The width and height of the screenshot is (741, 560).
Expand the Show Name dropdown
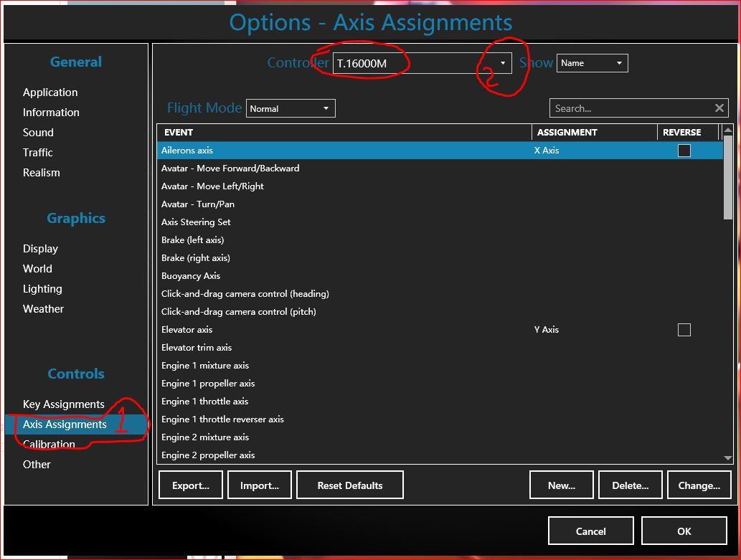tap(592, 63)
